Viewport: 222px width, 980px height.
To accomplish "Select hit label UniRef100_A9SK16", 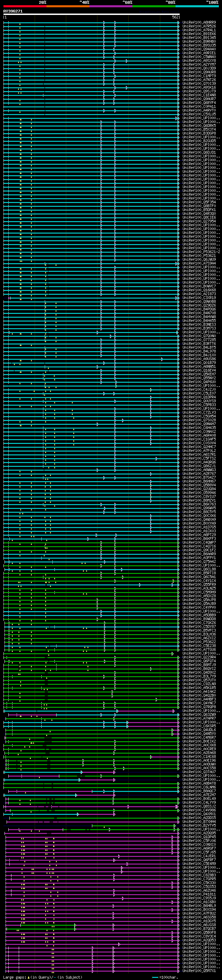I will pyautogui.click(x=199, y=88).
